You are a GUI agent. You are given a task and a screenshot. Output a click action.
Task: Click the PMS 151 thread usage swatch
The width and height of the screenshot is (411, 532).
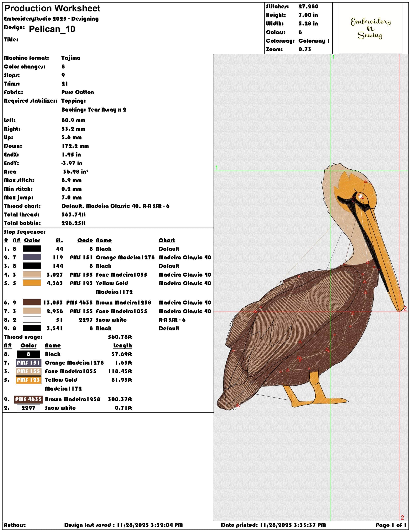28,363
